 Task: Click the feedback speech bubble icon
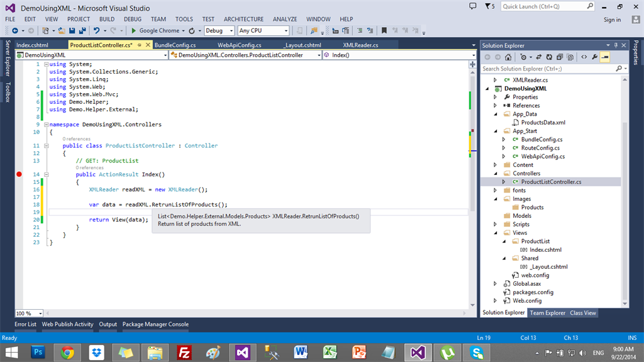[x=474, y=6]
